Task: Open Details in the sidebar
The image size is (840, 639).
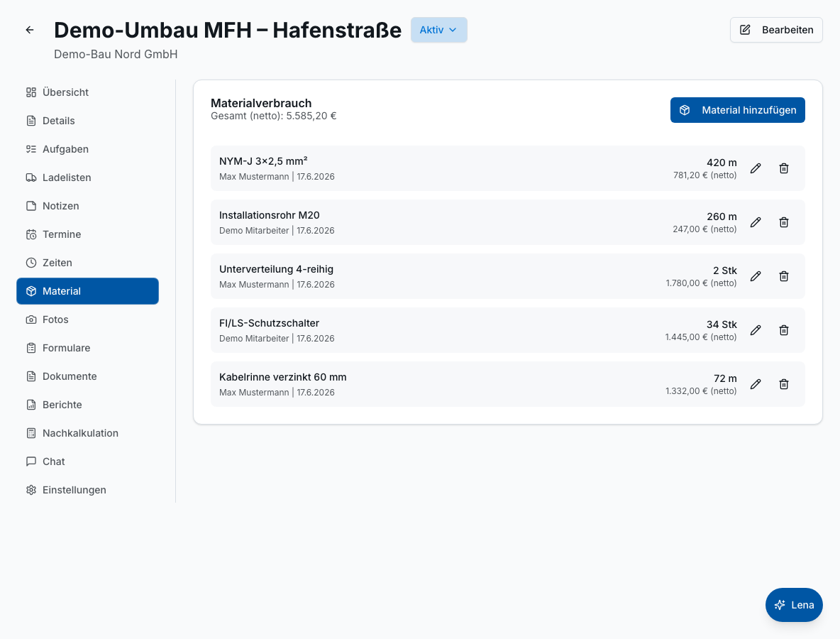Action: (87, 121)
